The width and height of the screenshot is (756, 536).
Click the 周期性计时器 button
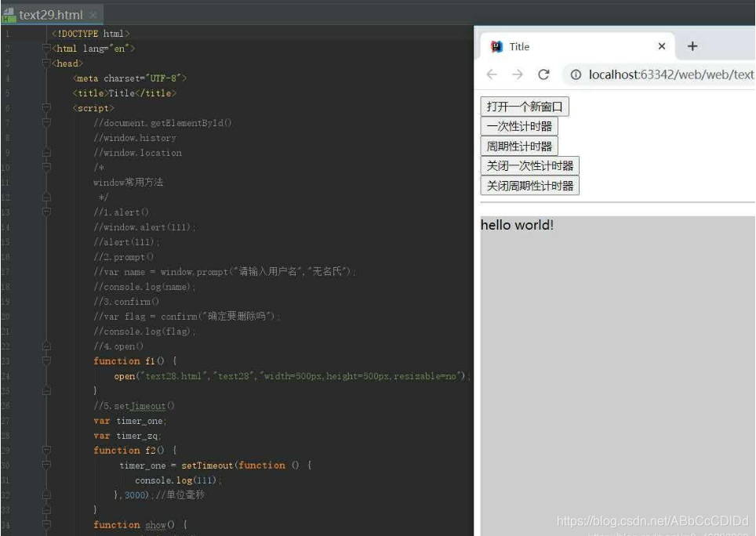click(519, 146)
